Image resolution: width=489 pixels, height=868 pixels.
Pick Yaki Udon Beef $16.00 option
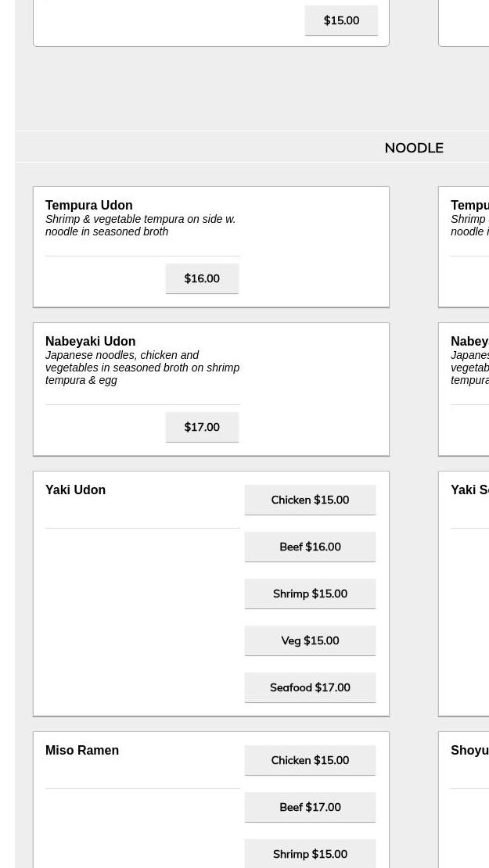pyautogui.click(x=310, y=547)
